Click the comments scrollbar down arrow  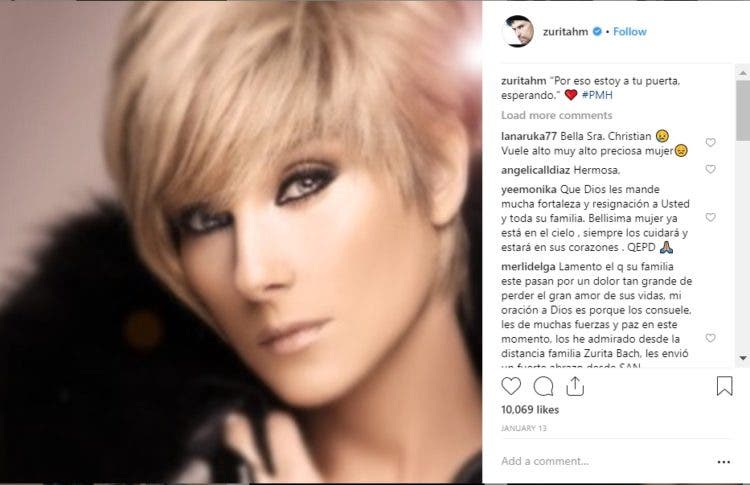[743, 358]
